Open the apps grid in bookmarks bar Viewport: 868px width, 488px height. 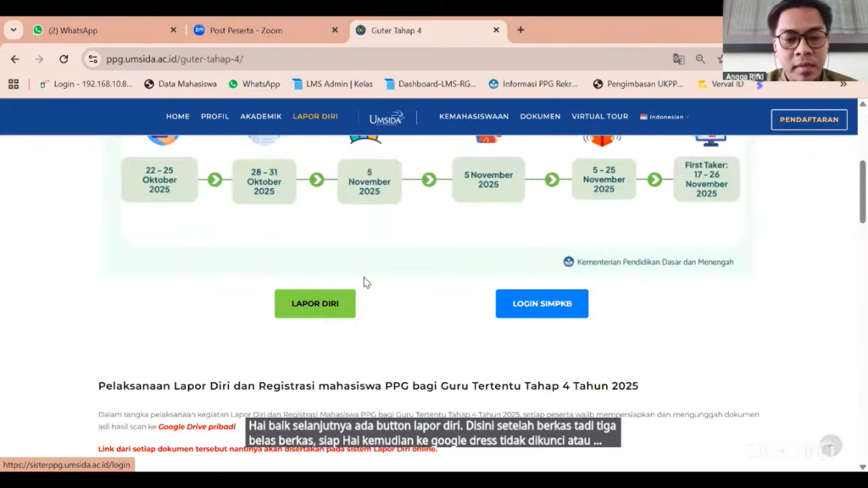(14, 84)
